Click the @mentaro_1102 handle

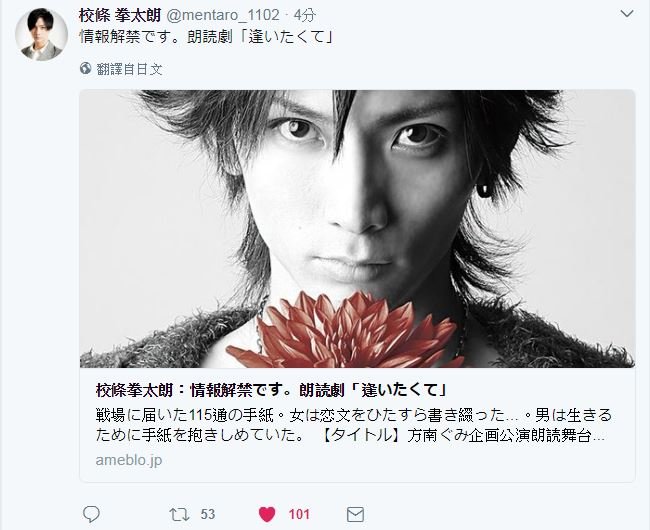(x=223, y=15)
